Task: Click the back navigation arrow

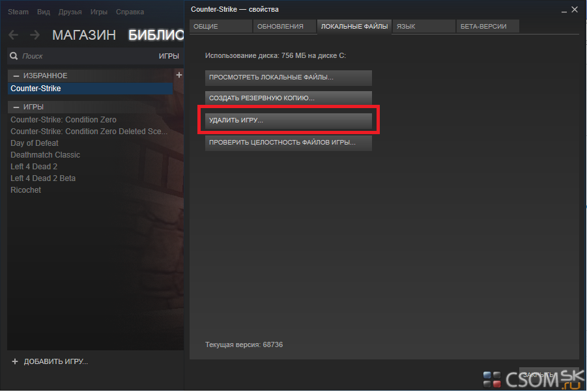Action: [14, 35]
